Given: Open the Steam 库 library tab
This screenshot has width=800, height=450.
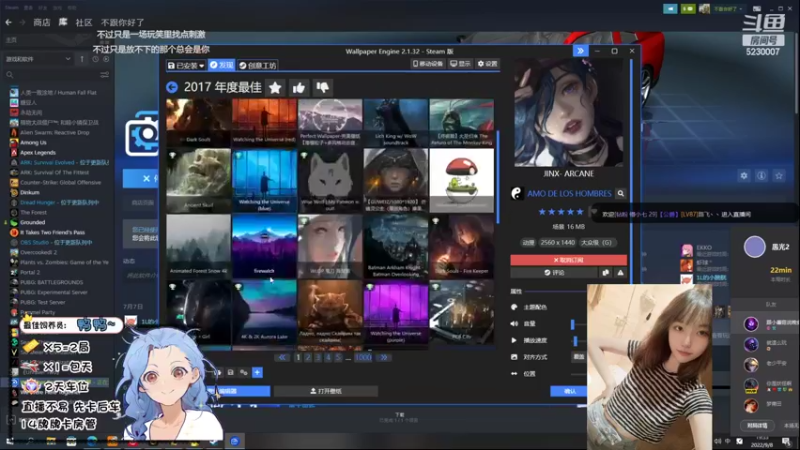Looking at the screenshot, I should 63,22.
